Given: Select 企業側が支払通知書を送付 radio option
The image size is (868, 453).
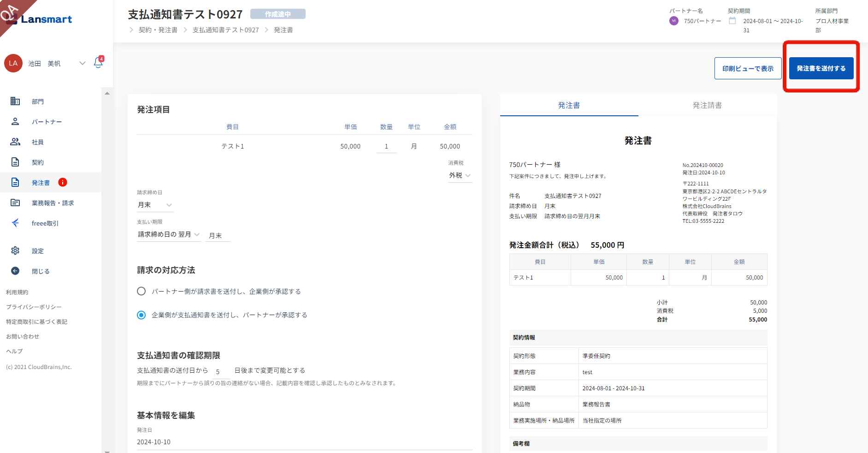Looking at the screenshot, I should (142, 315).
